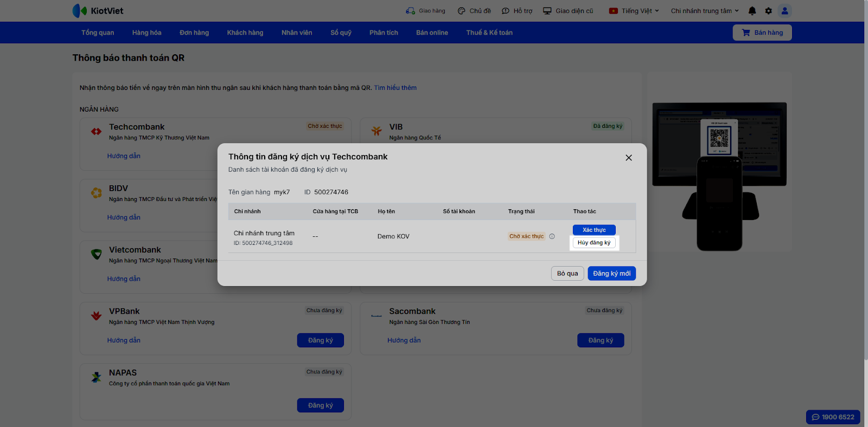Click the Bán hàng button

click(762, 33)
